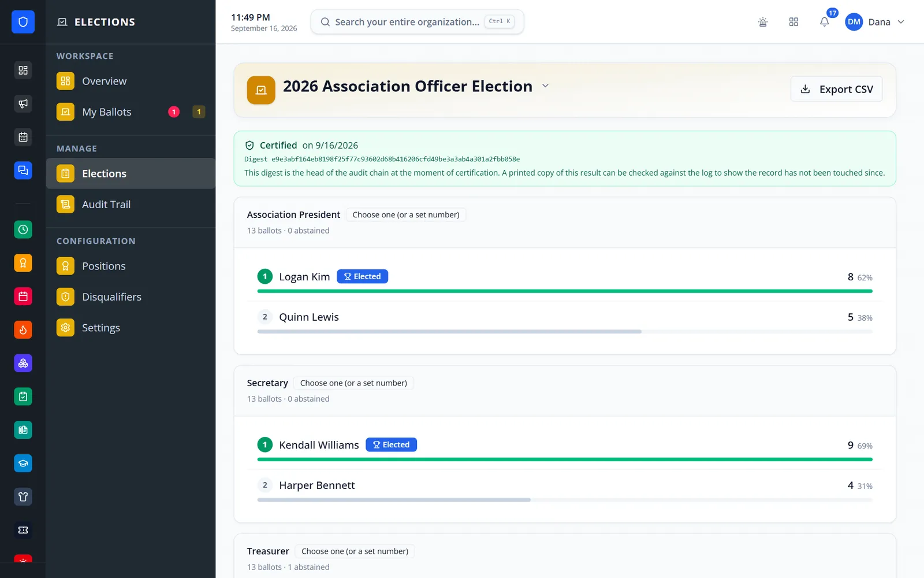The height and width of the screenshot is (578, 924).
Task: Click the ballot icon beside ELECTIONS sidebar heading
Action: (62, 22)
